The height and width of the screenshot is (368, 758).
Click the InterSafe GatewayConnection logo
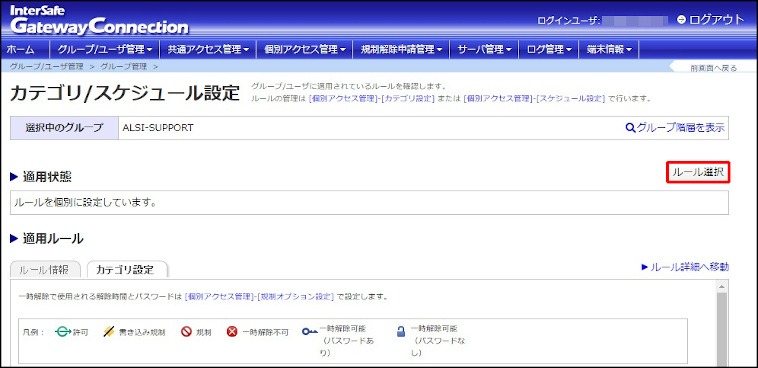[x=99, y=20]
